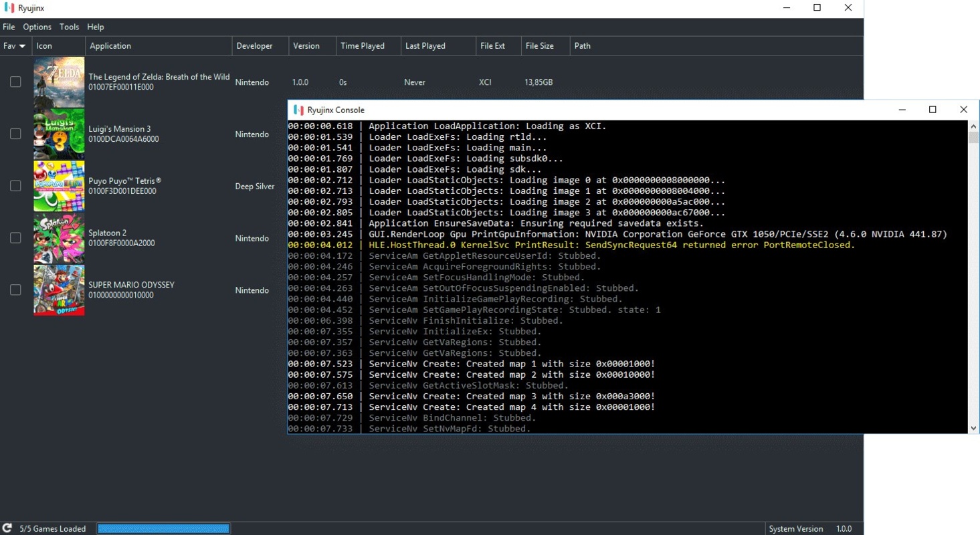Open the Help menu

pyautogui.click(x=96, y=27)
